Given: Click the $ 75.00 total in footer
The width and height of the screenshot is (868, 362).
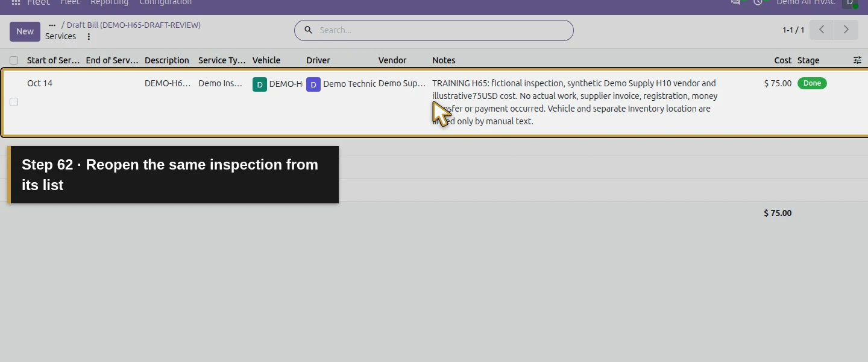Looking at the screenshot, I should click(778, 213).
